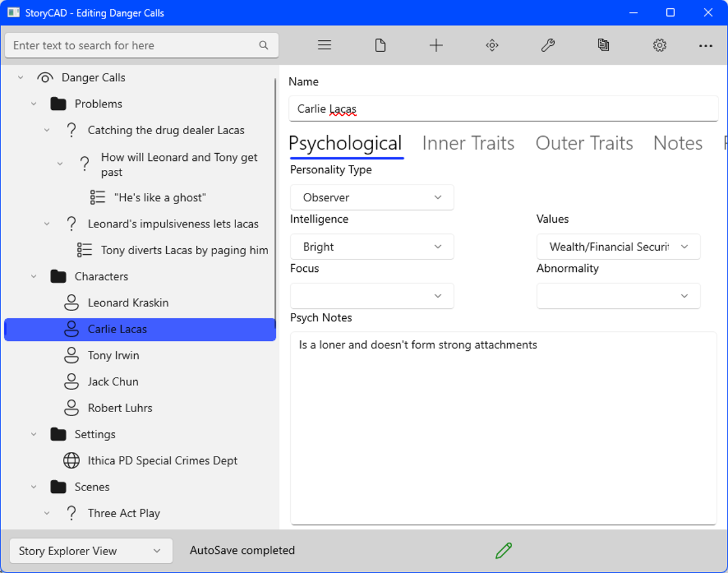Image resolution: width=728 pixels, height=573 pixels.
Task: Collapse the Characters folder chevron
Action: tap(34, 277)
